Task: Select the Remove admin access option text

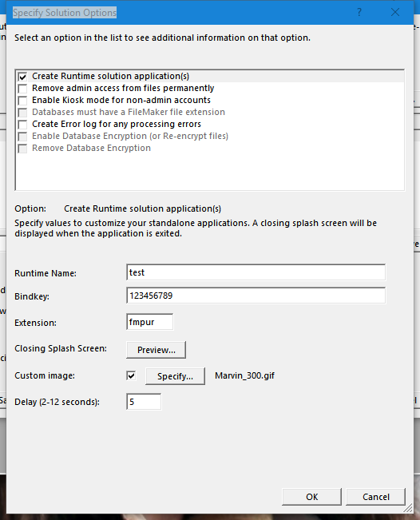Action: (123, 88)
